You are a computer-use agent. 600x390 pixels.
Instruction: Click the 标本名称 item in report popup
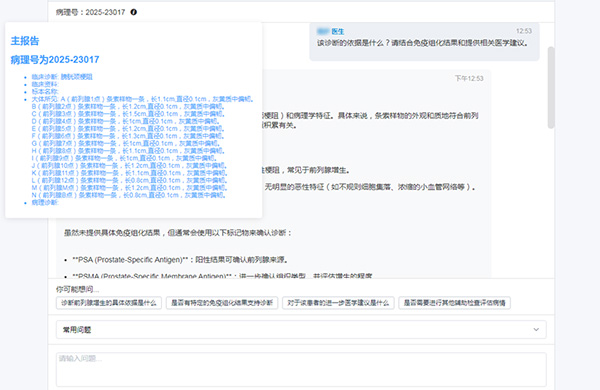tap(45, 91)
